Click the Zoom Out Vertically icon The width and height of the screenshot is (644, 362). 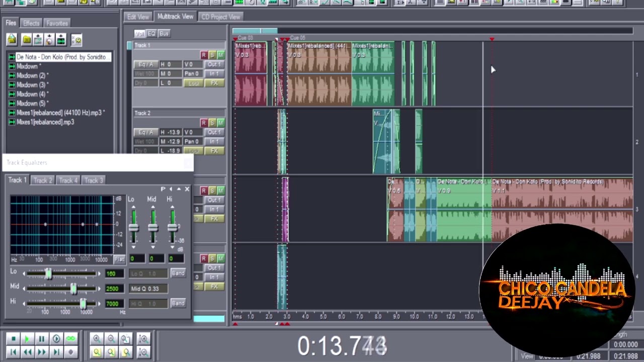pyautogui.click(x=143, y=352)
